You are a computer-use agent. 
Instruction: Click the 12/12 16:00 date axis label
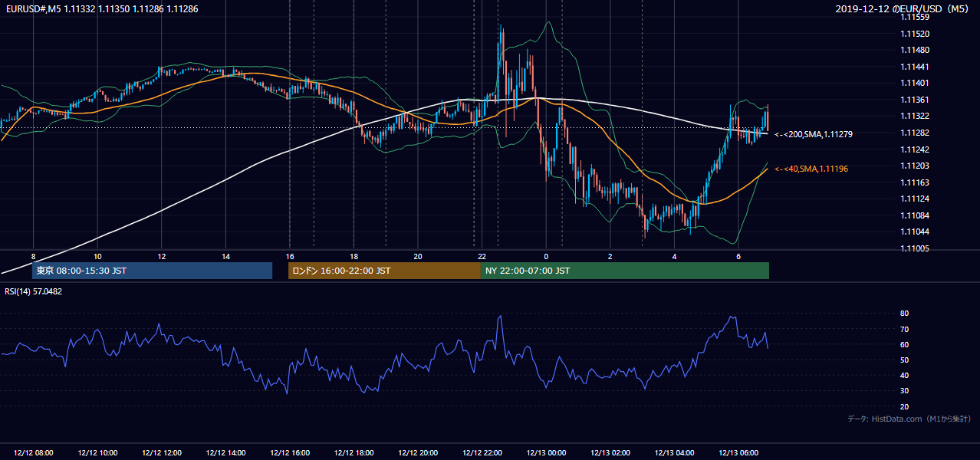pyautogui.click(x=290, y=453)
